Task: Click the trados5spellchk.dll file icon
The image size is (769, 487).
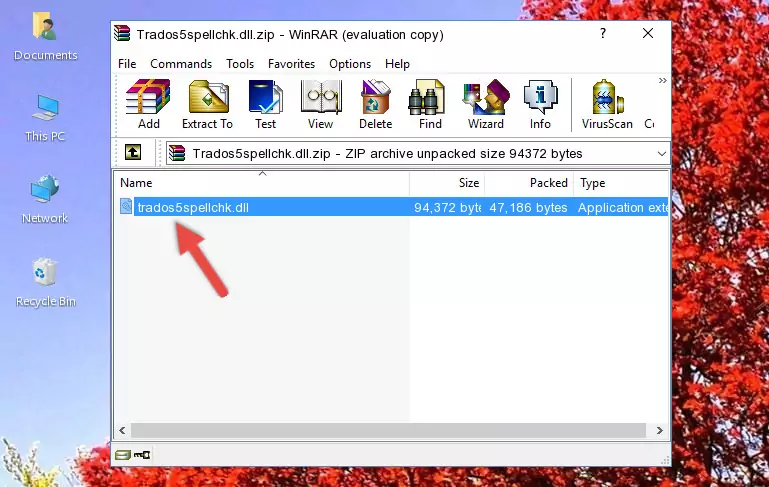Action: coord(126,206)
